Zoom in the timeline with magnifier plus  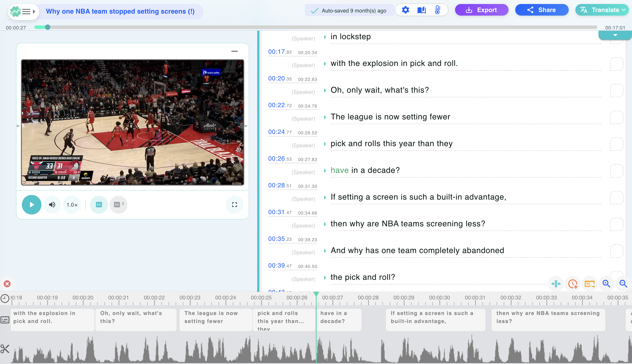click(606, 284)
